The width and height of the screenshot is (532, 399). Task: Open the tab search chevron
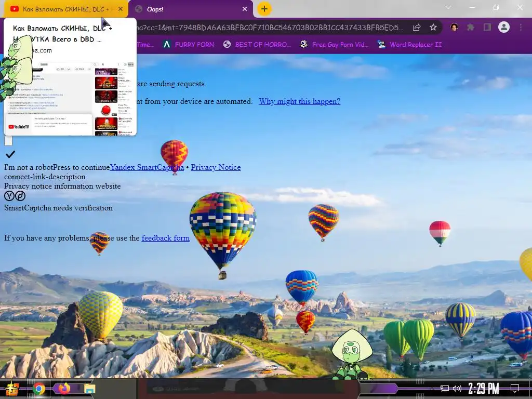point(448,7)
